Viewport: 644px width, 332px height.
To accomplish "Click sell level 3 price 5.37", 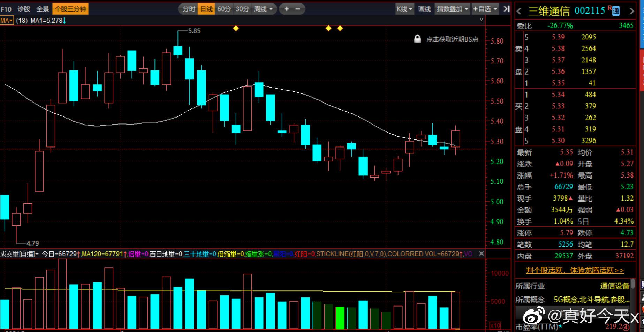I will click(558, 60).
